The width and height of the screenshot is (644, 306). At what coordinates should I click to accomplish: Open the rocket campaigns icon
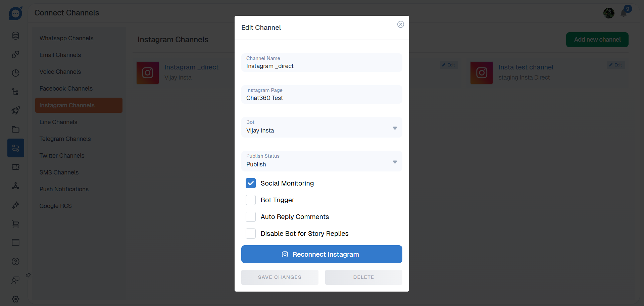15,110
